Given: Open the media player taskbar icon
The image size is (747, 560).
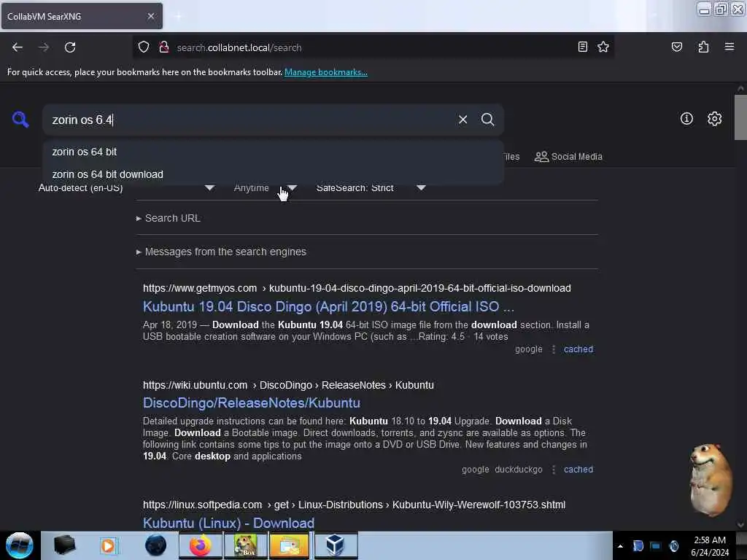Looking at the screenshot, I should 109,545.
